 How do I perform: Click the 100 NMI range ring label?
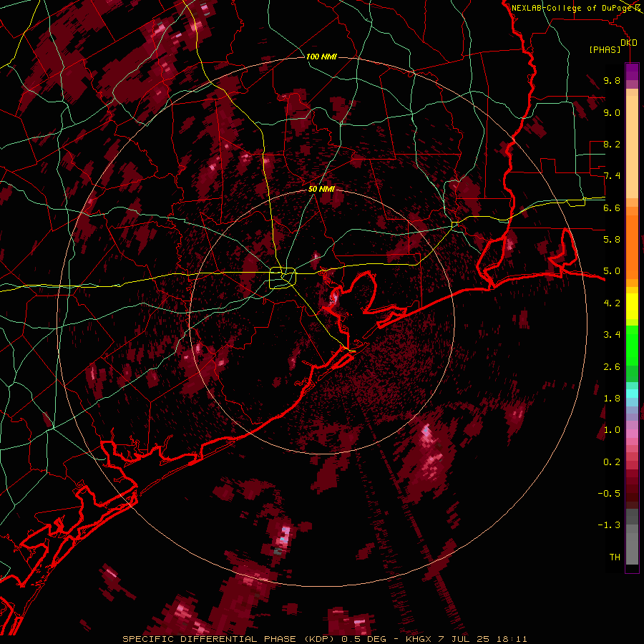point(321,57)
